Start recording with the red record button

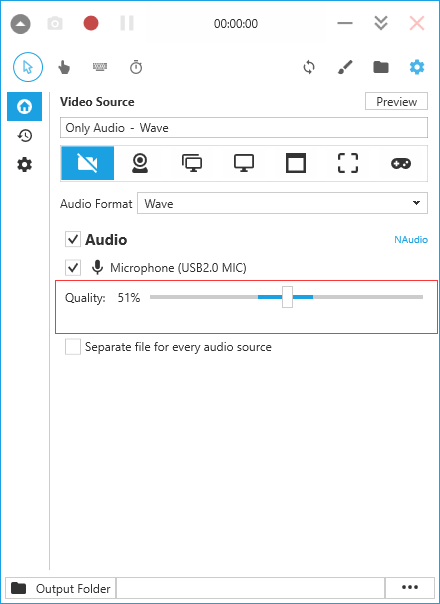[x=91, y=23]
